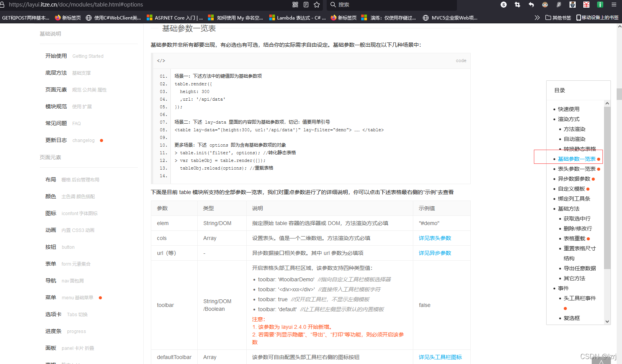Open the gray feather extension icon
Screen dimensions: 622x364
[559, 5]
